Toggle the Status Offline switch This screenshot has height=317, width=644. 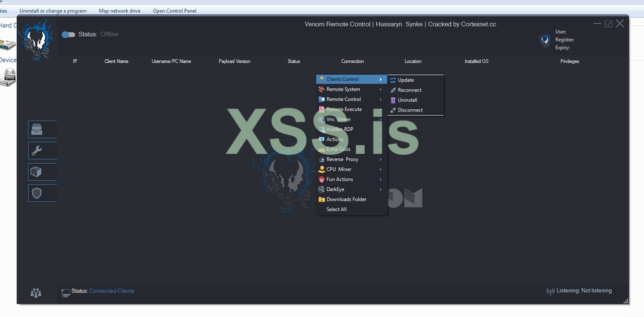pos(68,35)
